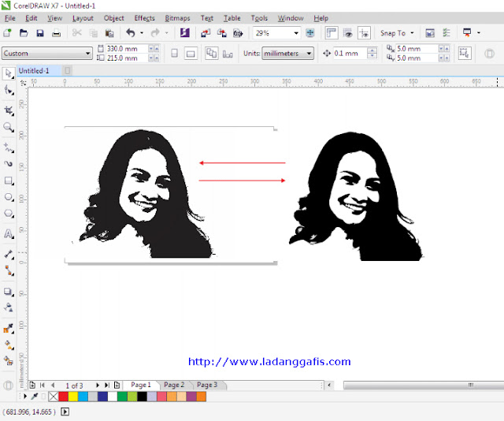Toggle Show Guidelines button
This screenshot has height=421, width=504.
point(364,33)
